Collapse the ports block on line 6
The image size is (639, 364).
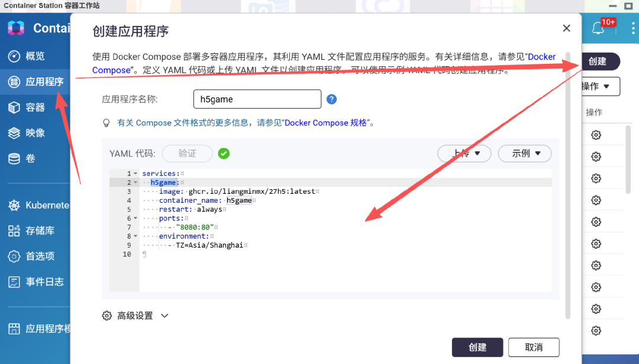[x=135, y=218]
